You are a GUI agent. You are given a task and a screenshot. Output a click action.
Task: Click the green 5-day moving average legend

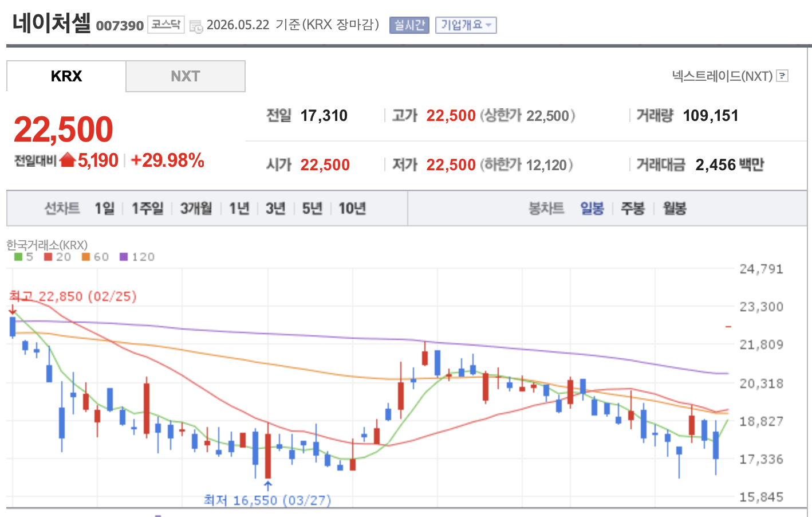23,257
